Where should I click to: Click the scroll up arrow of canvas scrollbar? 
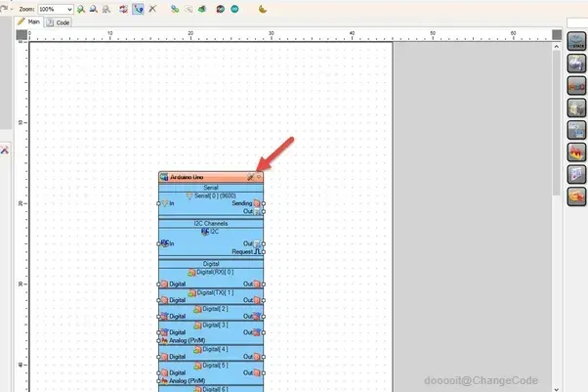coord(557,47)
